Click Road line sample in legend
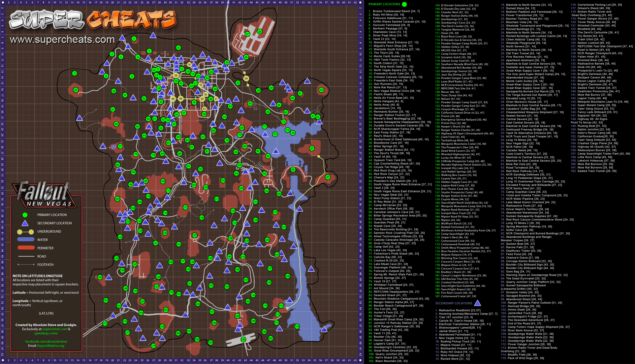Screen dimensions: 635x364 click(26, 256)
